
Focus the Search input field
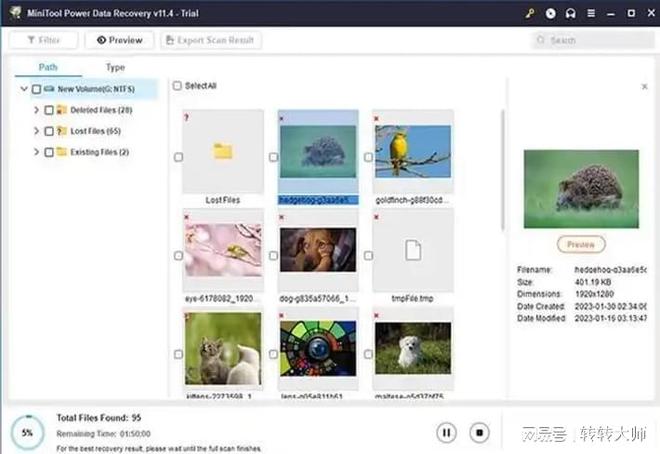pyautogui.click(x=593, y=40)
